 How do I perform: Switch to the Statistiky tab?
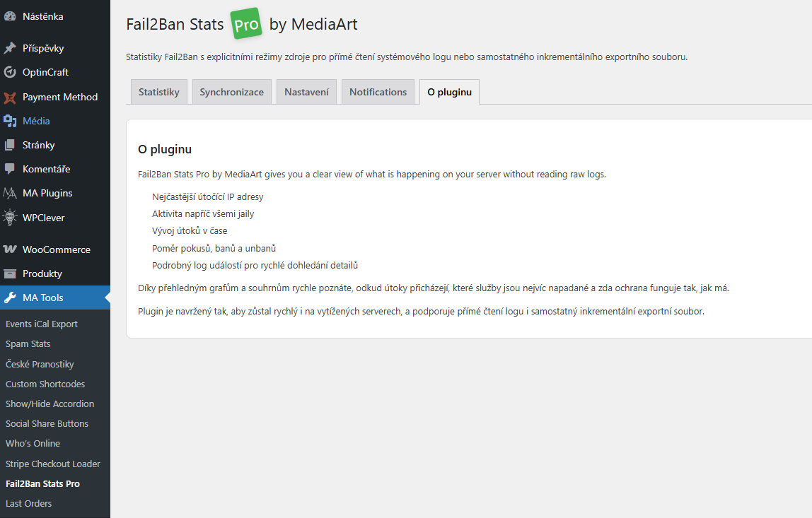(159, 92)
